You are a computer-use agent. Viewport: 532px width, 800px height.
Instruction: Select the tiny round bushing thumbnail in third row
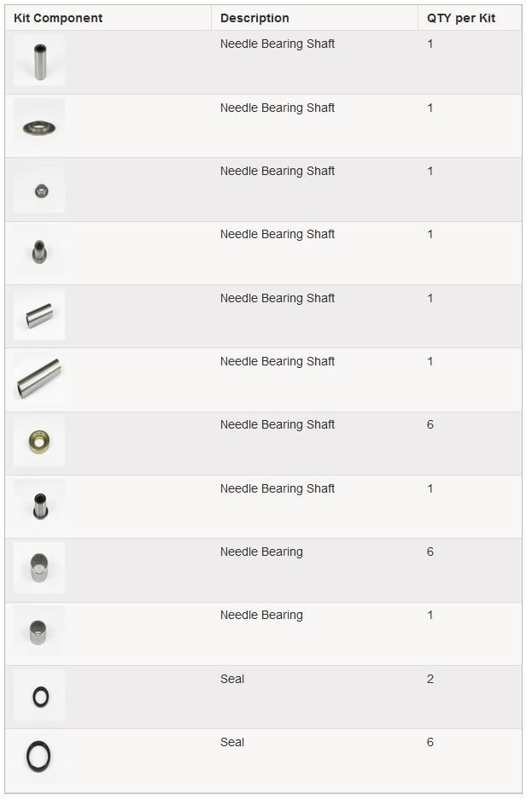tap(39, 187)
